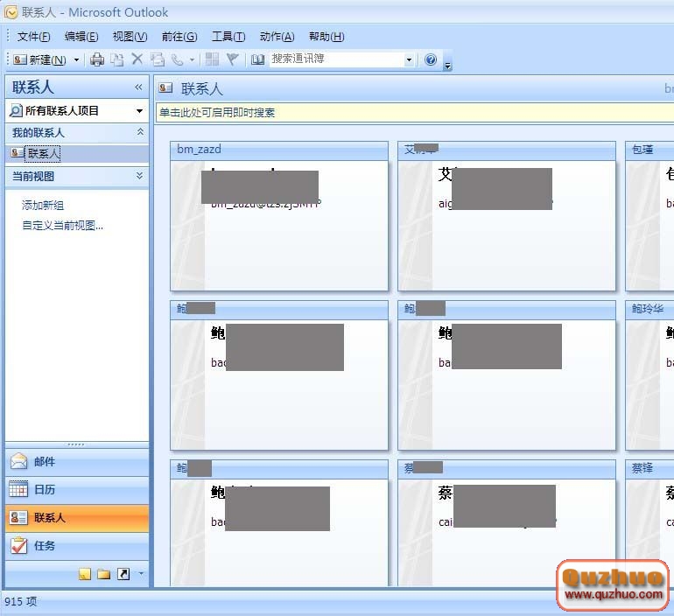This screenshot has height=616, width=674.
Task: Click the Folder List icon at the pane bottom
Action: click(103, 574)
